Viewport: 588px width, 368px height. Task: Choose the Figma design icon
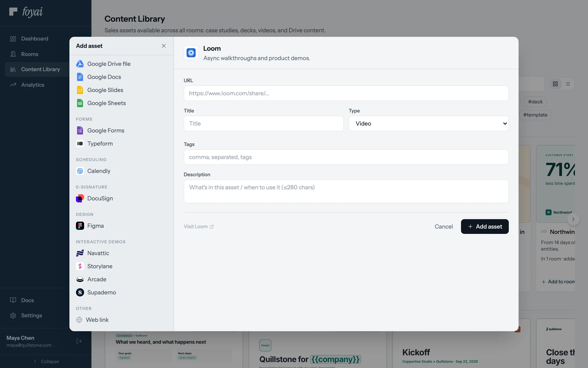(x=80, y=226)
